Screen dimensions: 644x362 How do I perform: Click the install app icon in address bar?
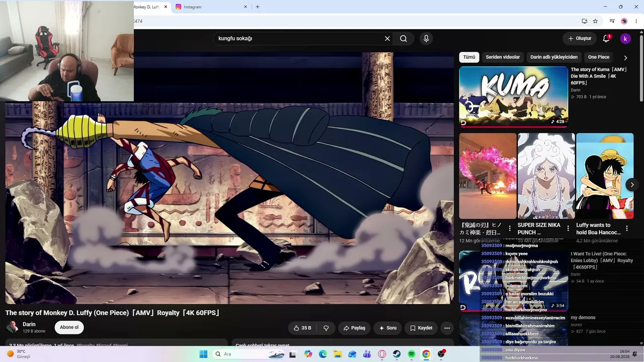[x=584, y=21]
